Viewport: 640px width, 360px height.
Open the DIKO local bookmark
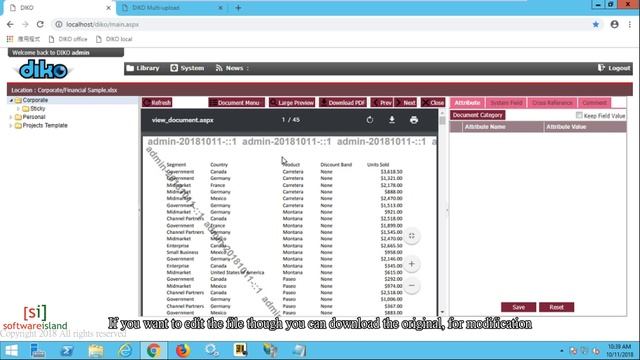click(114, 39)
